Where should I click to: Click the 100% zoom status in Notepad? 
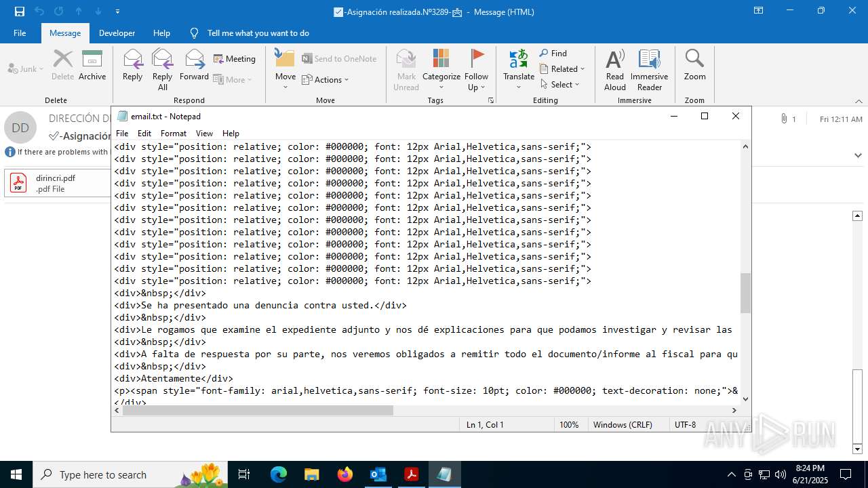(569, 424)
